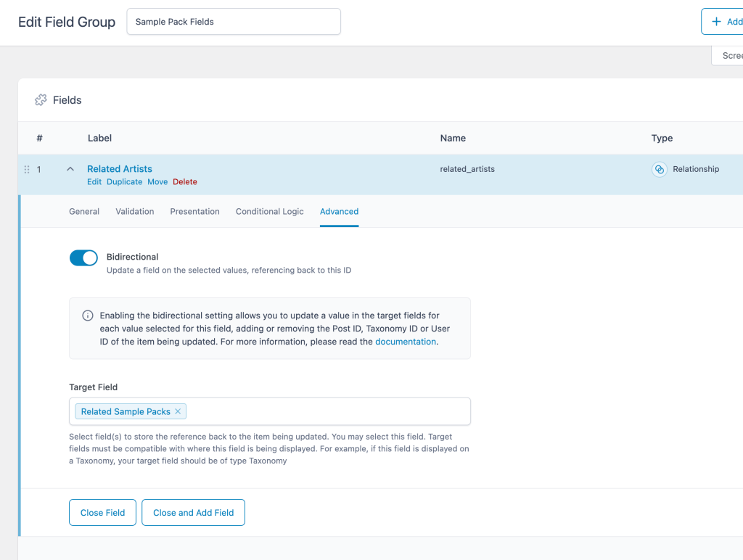Go to the Presentation tab
743x560 pixels.
[194, 212]
